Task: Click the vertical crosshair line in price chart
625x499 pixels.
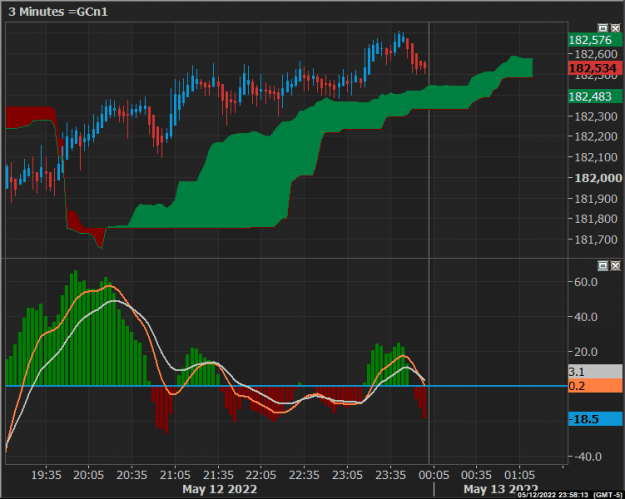Action: (428, 139)
